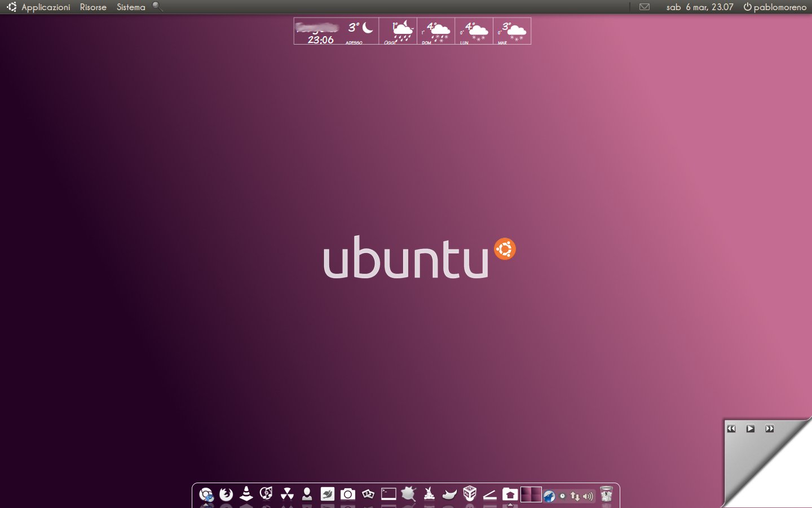Open the Risorse menu
Screen dimensions: 812x508
click(93, 7)
